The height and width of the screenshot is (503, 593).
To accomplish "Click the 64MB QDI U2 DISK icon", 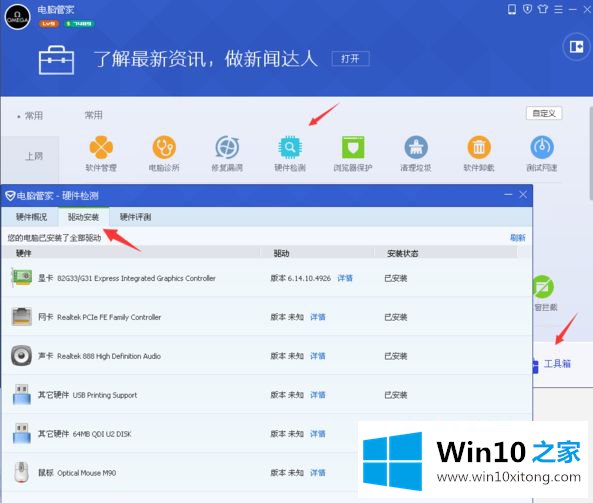I will 22,433.
